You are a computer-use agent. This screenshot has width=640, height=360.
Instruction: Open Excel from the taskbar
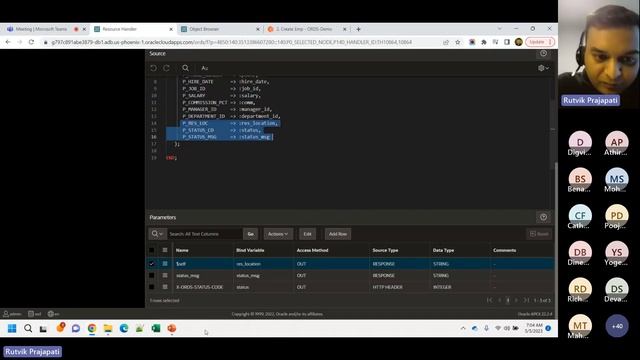click(156, 328)
